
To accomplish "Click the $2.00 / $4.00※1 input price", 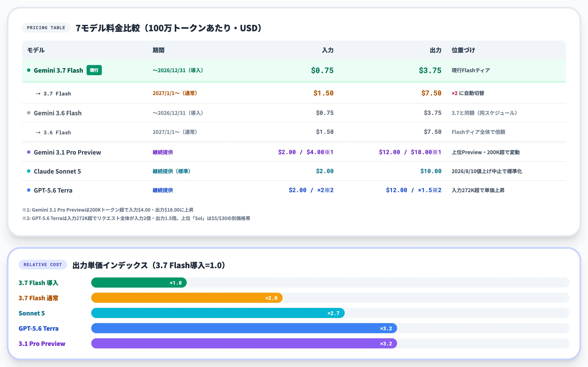I will pos(306,152).
